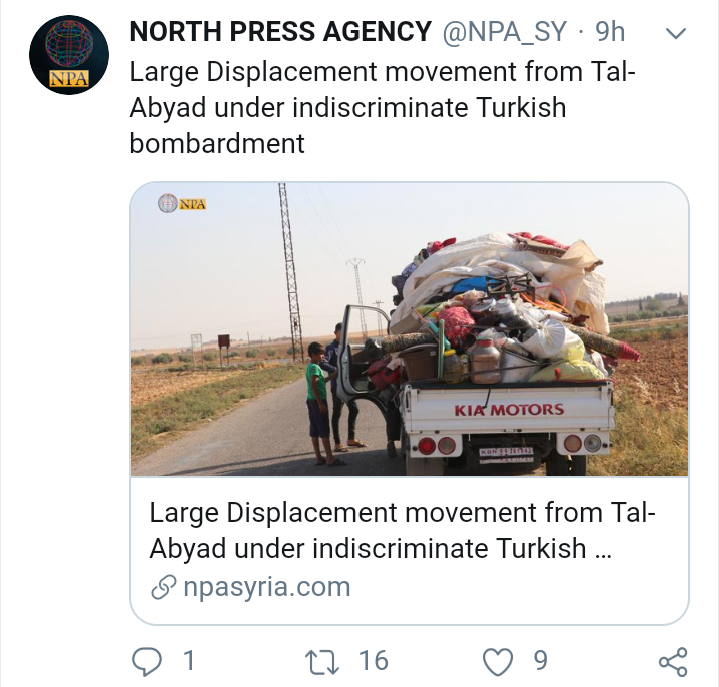
Task: Click the boy in the green shirt
Action: 319,403
